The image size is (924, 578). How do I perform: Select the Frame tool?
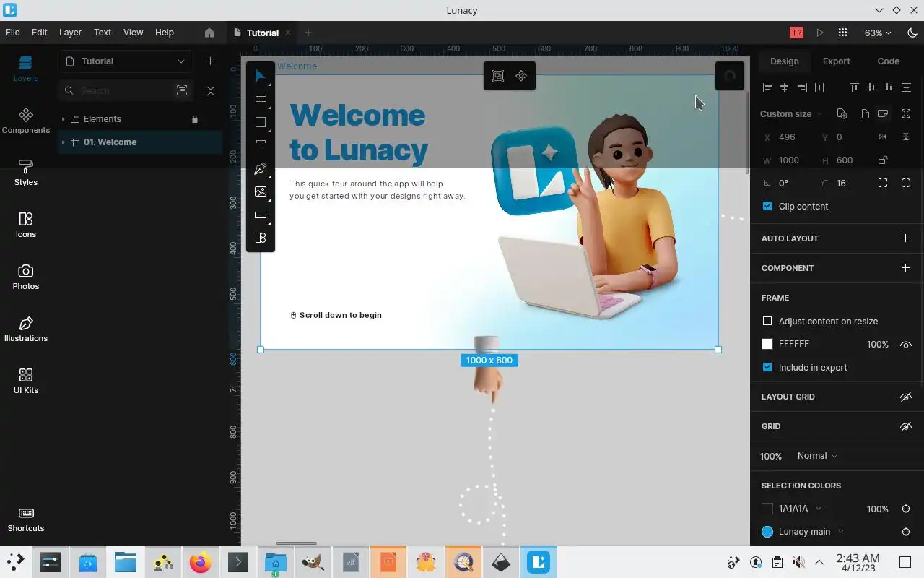click(261, 99)
